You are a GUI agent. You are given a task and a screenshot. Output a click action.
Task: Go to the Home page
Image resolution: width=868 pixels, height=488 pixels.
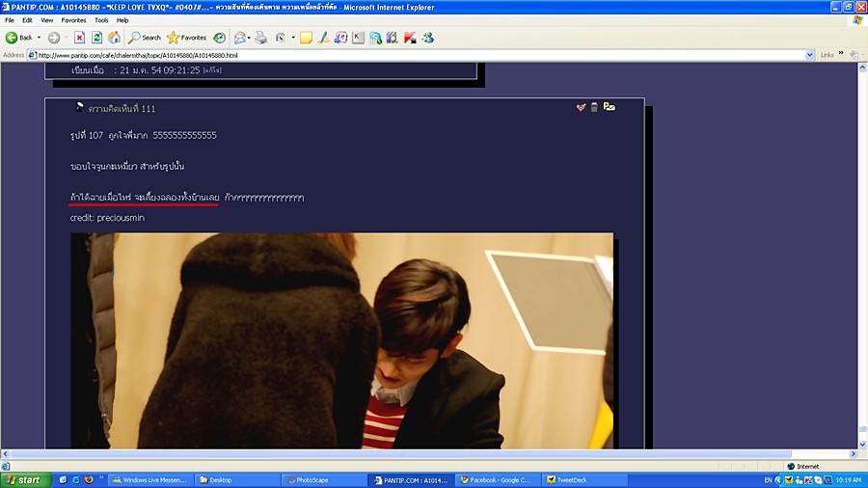(114, 38)
